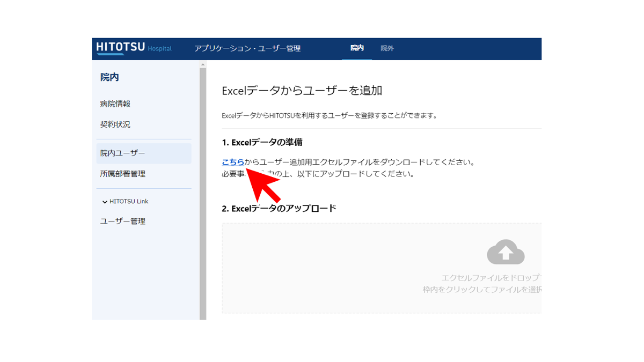Image resolution: width=644 pixels, height=362 pixels.
Task: Click the 枠内をクリックしてファイルを選択 text to choose a file
Action: tap(481, 290)
